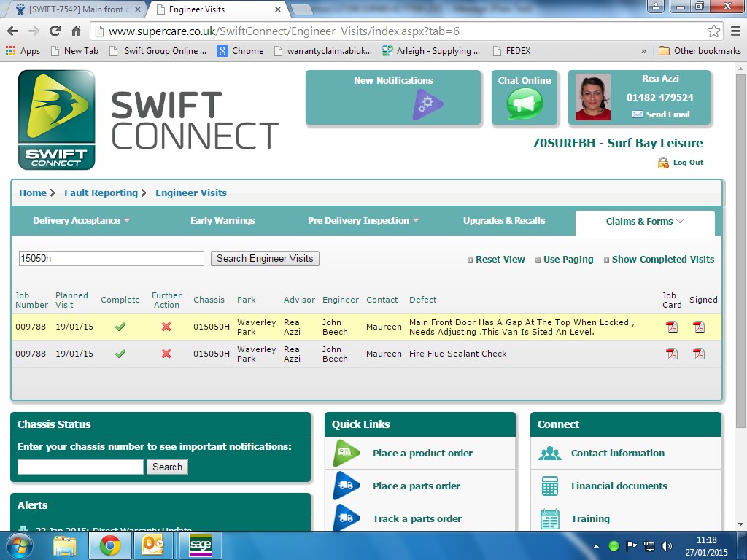
Task: Click the Place a product order link
Action: coord(422,453)
